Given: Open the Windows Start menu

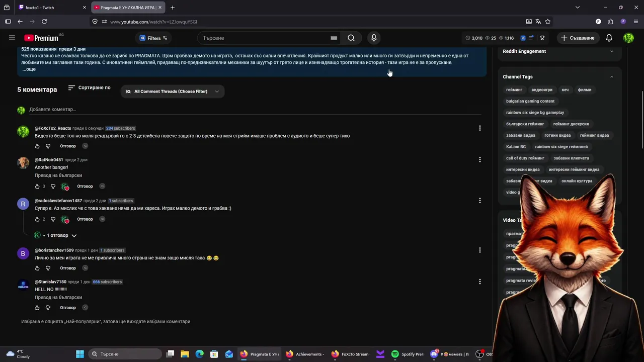Looking at the screenshot, I should coord(80,354).
